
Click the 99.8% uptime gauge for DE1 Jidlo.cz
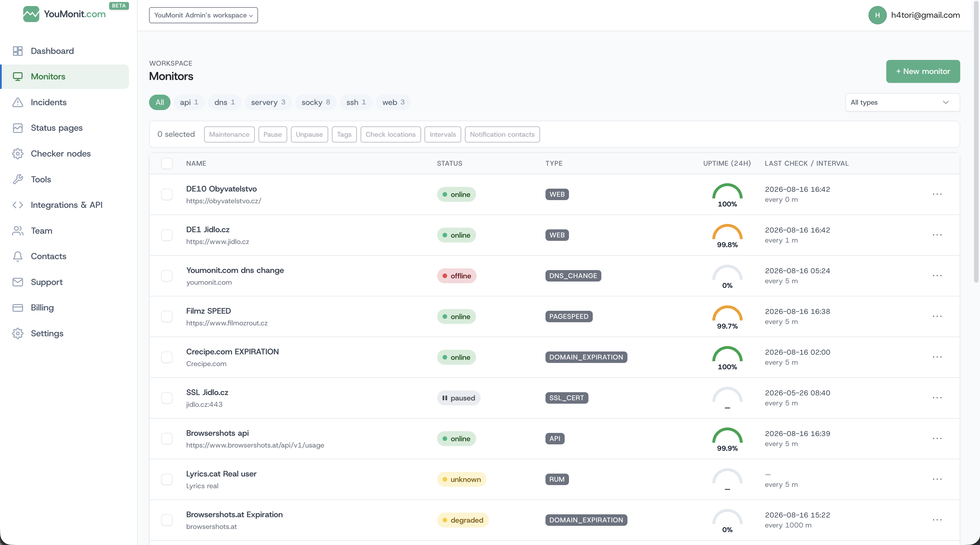pyautogui.click(x=727, y=236)
